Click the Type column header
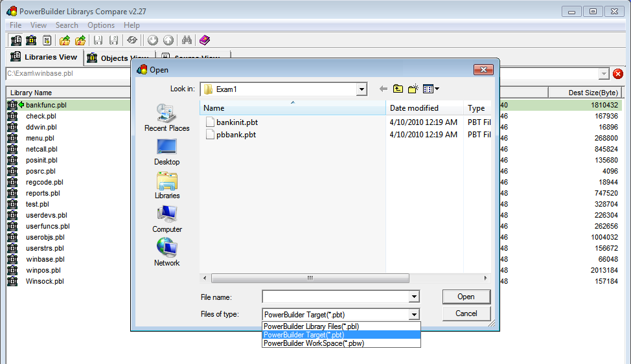This screenshot has width=631, height=364. tap(477, 108)
